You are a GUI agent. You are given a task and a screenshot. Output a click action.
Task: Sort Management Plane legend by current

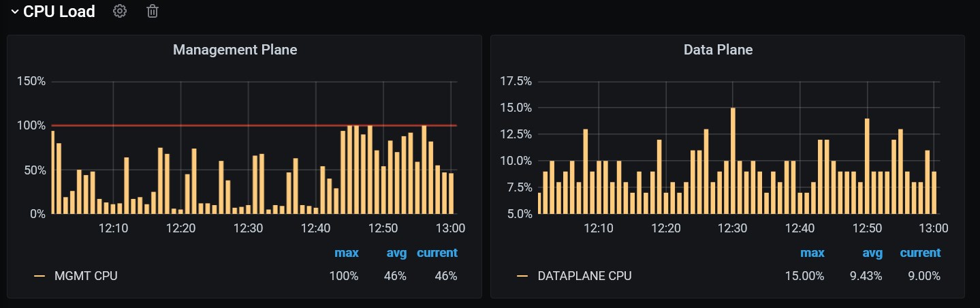pyautogui.click(x=437, y=253)
